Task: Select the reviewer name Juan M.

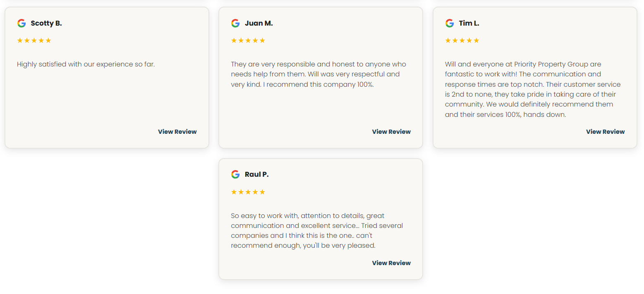Action: pos(259,23)
